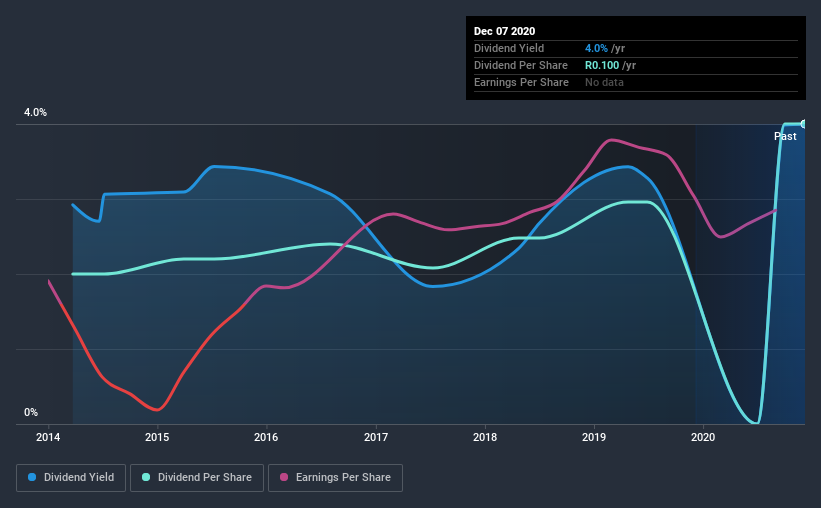Image resolution: width=821 pixels, height=508 pixels.
Task: Select the 2015 x-axis label
Action: coord(157,437)
